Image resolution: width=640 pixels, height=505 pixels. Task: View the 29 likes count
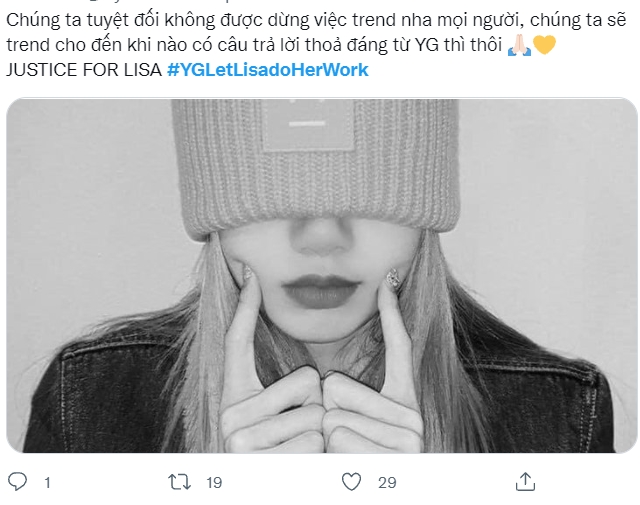click(x=387, y=483)
